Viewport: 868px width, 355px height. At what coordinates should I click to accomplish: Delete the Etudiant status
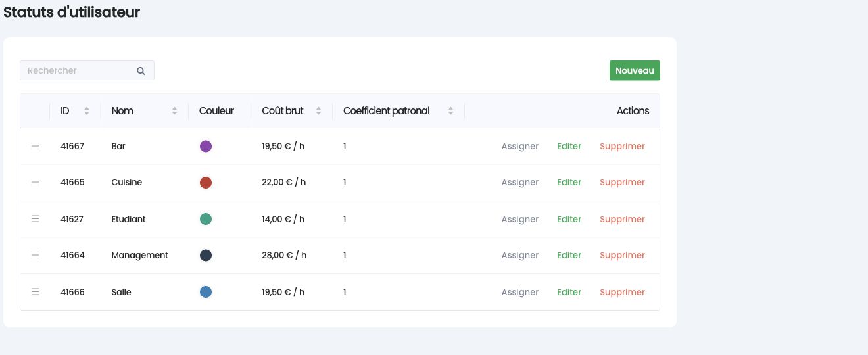point(623,219)
